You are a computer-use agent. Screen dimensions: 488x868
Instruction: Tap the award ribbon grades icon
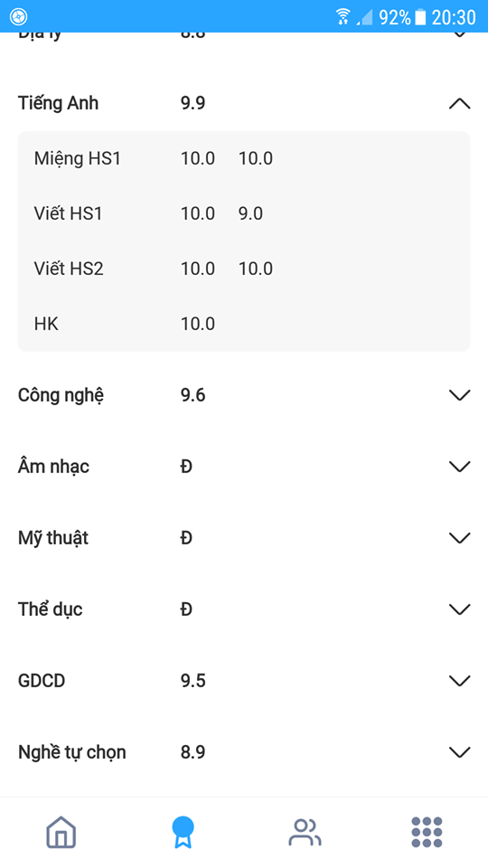pyautogui.click(x=183, y=832)
